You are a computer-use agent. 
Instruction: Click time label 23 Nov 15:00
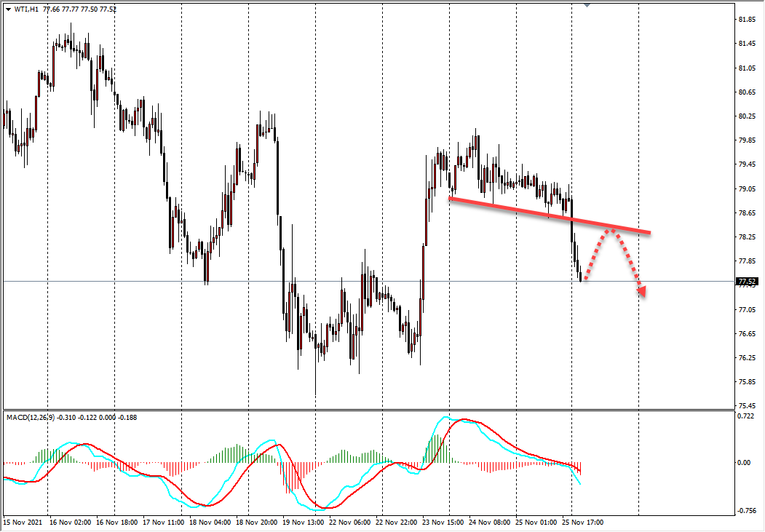coord(443,523)
